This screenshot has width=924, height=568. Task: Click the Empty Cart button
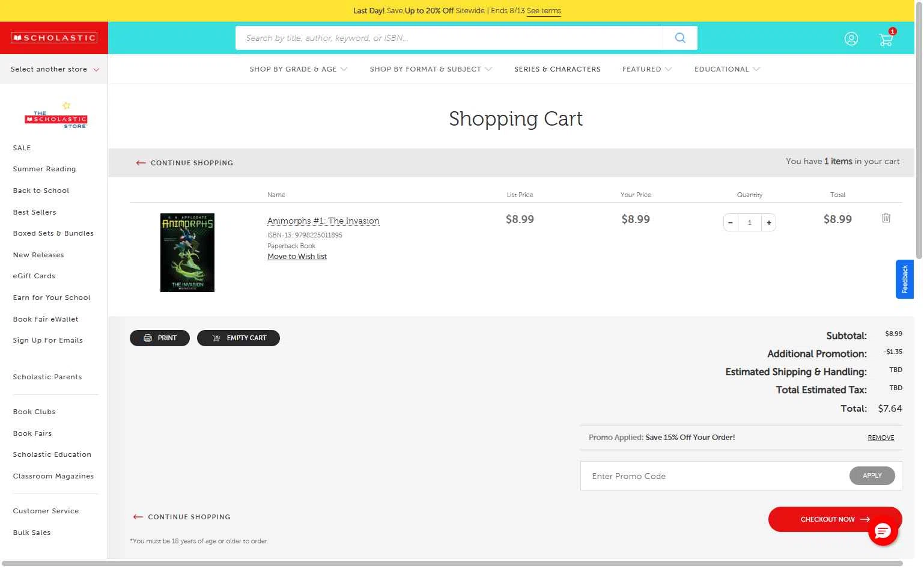[239, 338]
